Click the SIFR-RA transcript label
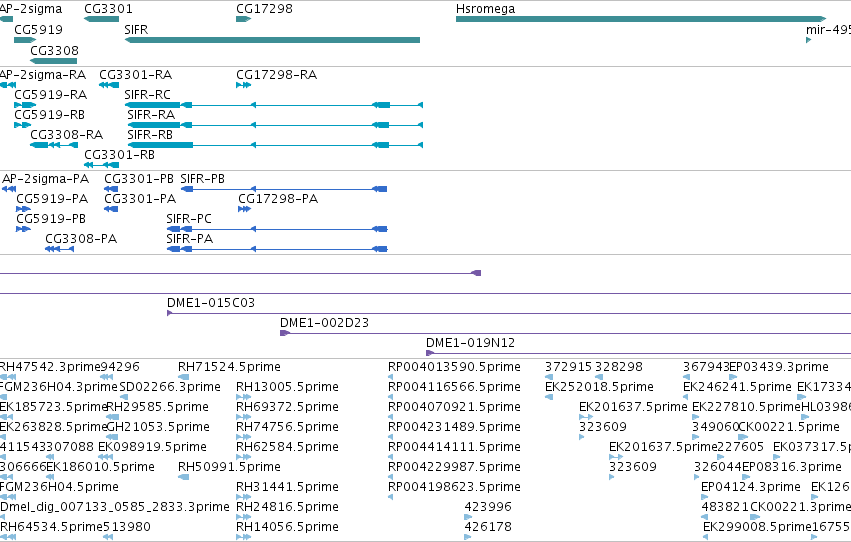 tap(151, 114)
